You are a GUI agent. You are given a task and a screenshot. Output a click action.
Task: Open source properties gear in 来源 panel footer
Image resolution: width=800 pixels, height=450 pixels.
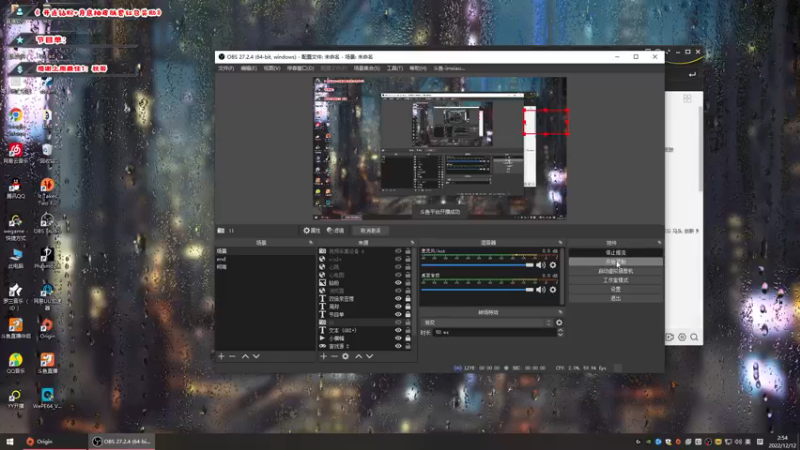click(x=345, y=356)
